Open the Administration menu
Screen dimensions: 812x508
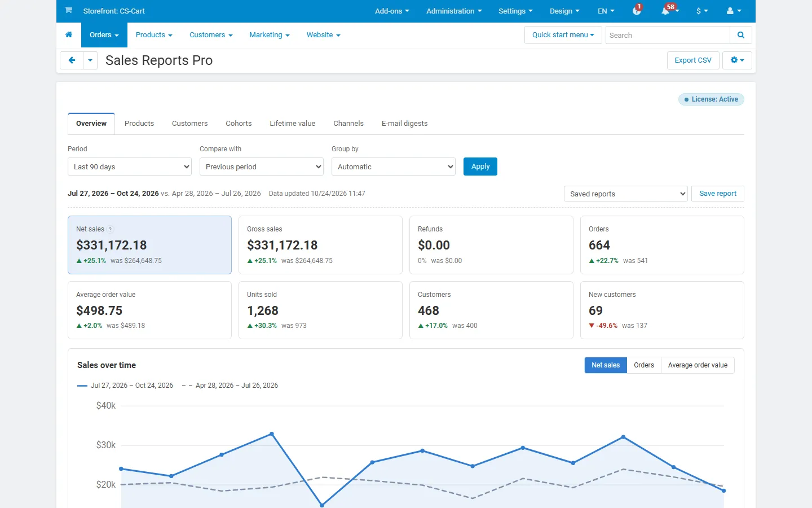(454, 11)
